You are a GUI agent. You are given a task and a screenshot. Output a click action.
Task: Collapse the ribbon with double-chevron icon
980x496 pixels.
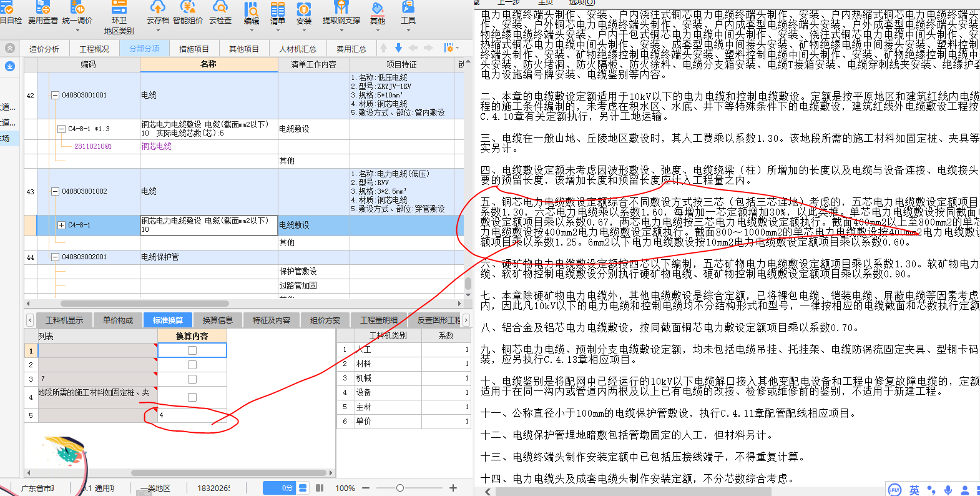click(10, 48)
